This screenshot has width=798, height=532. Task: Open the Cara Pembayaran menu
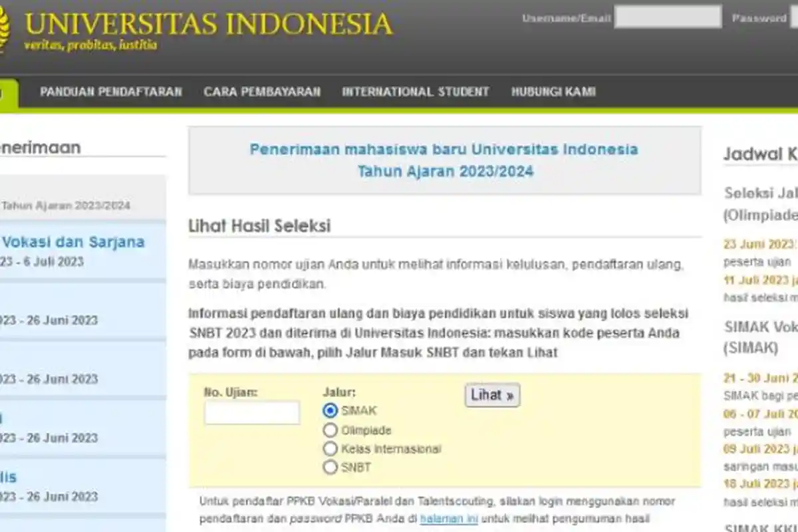pos(262,92)
